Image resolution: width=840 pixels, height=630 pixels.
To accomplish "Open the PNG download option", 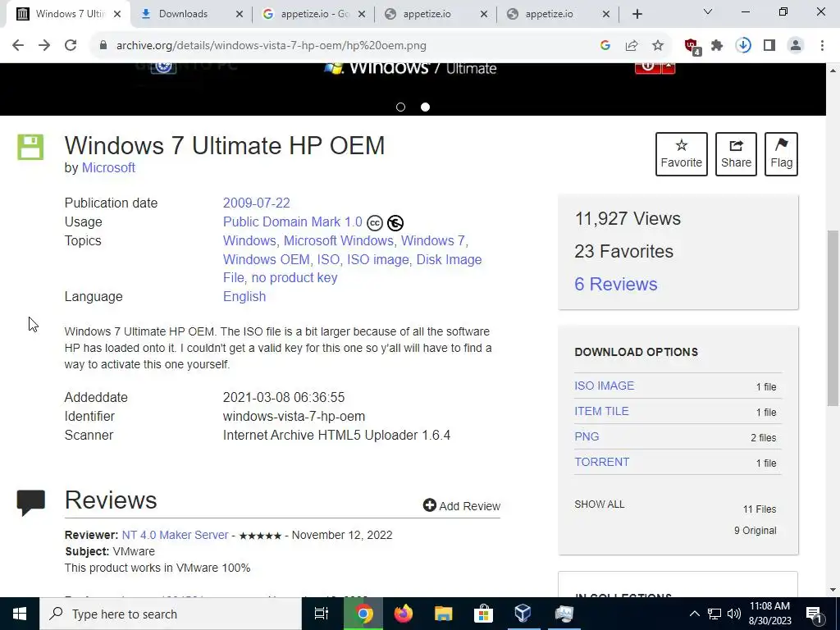I will [x=587, y=436].
